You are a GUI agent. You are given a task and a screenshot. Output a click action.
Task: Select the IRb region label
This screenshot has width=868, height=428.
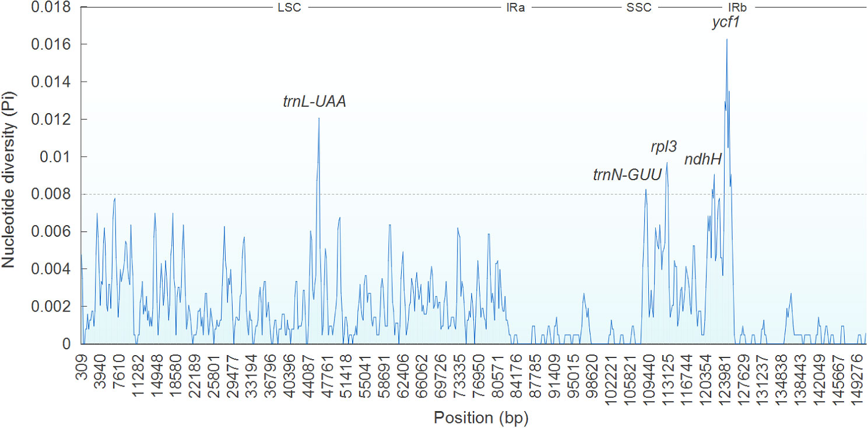point(738,8)
